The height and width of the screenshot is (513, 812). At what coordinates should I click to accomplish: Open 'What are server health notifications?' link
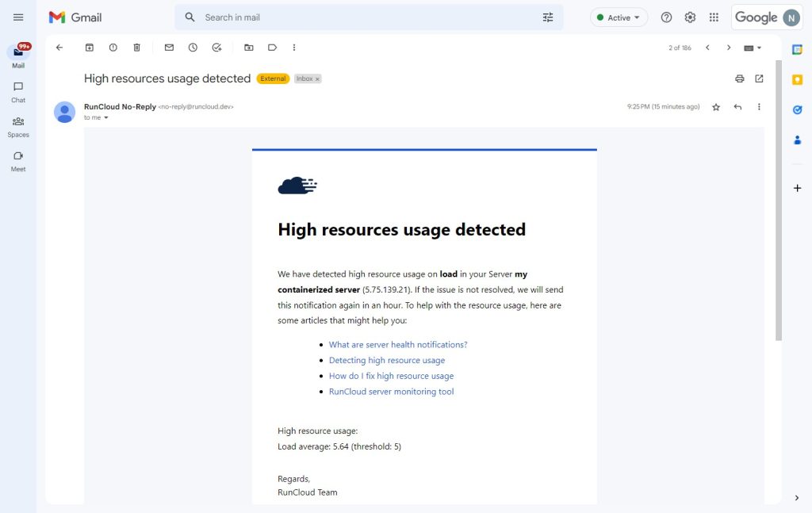(398, 345)
